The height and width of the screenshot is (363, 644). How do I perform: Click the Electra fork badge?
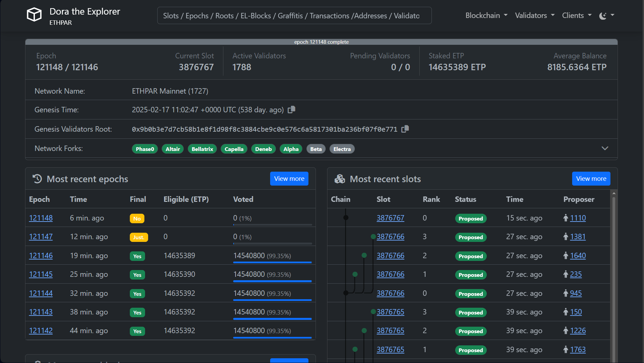[342, 149]
